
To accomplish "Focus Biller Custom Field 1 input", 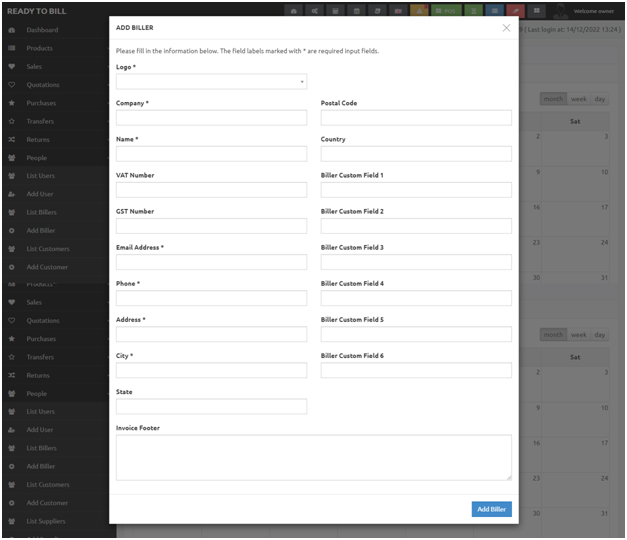I will point(416,190).
